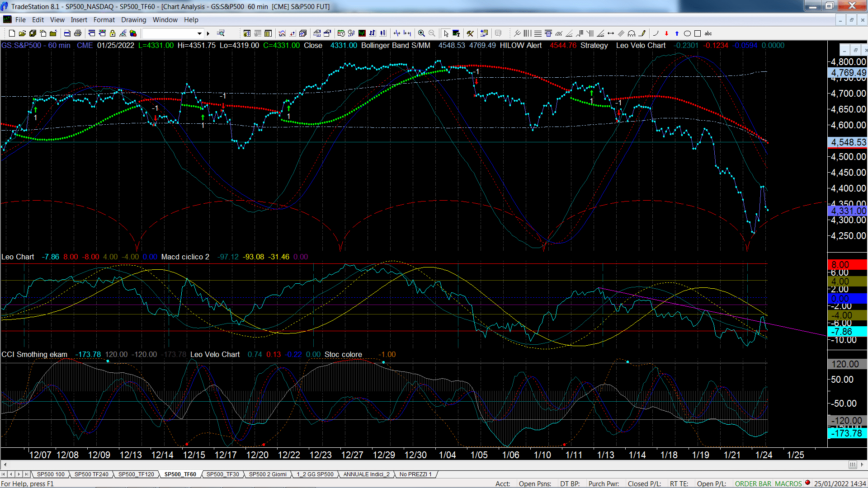The image size is (868, 488).
Task: Click the Printer icon in toolbar
Action: (78, 33)
